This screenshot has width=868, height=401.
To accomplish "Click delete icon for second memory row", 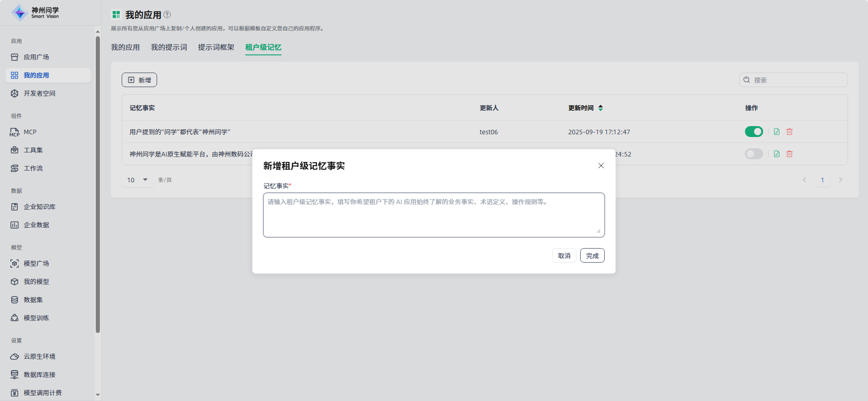I will [789, 154].
